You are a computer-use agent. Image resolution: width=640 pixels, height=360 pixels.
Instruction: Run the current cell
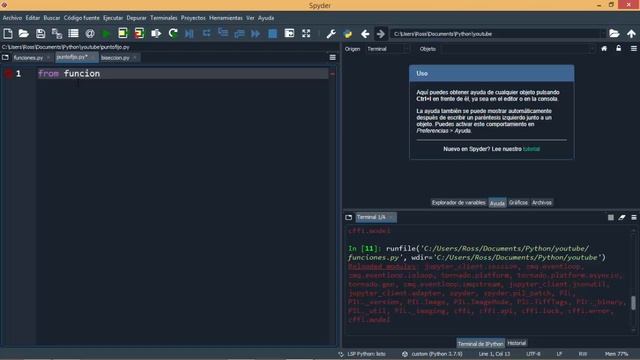point(123,33)
